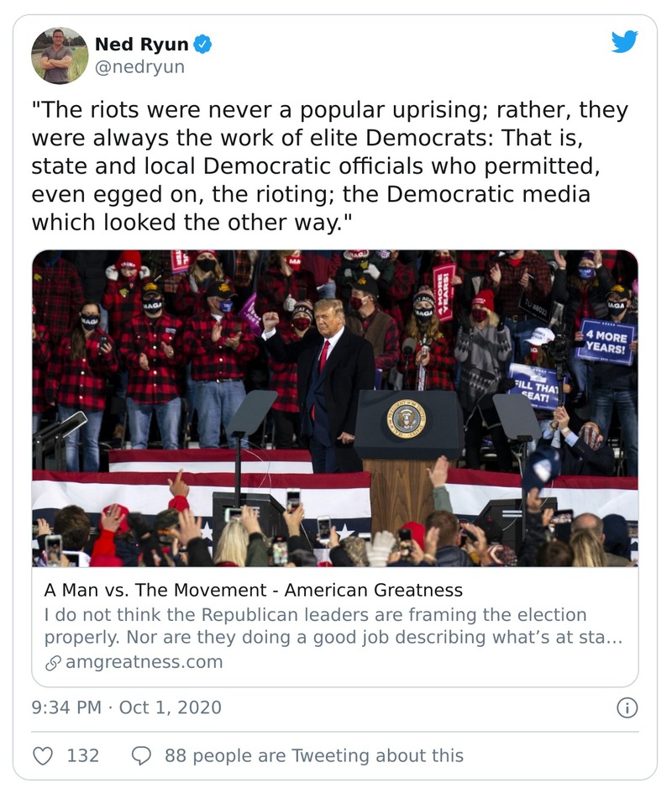Image resolution: width=672 pixels, height=794 pixels.
Task: Click the Twitter bird logo
Action: 624,42
